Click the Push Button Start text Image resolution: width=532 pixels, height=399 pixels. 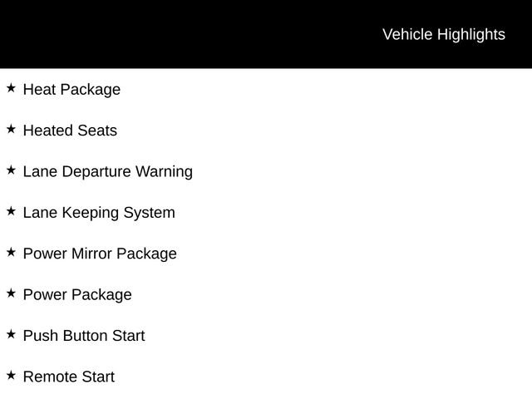tap(84, 336)
